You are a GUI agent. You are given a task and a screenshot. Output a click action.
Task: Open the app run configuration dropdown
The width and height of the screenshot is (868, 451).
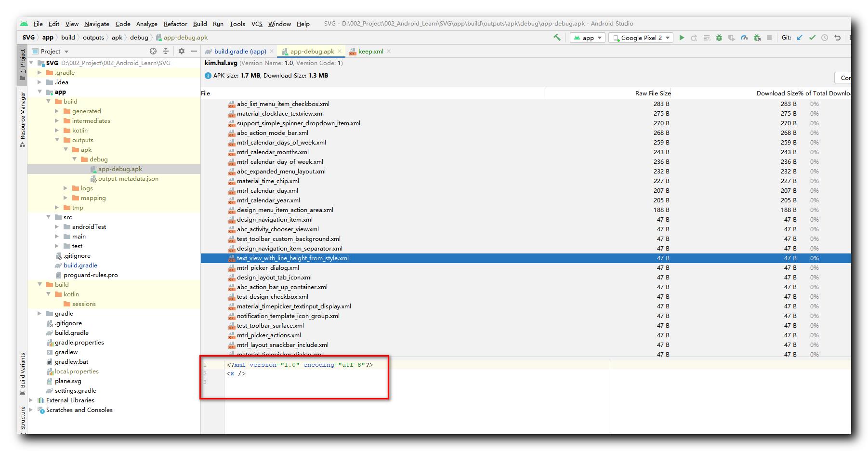(x=588, y=38)
